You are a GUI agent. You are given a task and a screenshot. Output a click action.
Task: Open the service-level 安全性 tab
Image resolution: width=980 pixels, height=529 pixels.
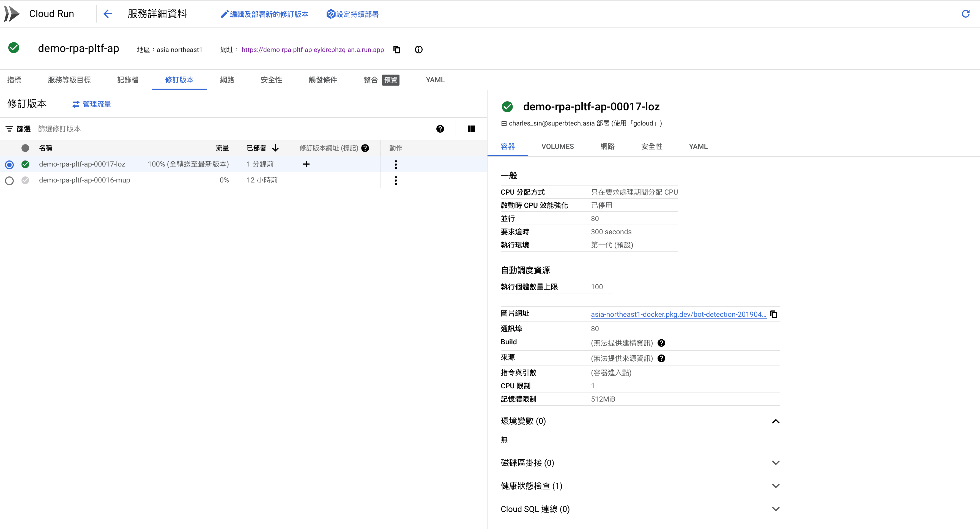(272, 80)
